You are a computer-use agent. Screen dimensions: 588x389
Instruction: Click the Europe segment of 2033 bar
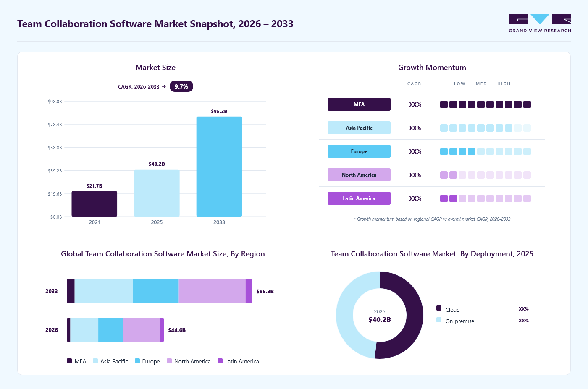tap(156, 291)
